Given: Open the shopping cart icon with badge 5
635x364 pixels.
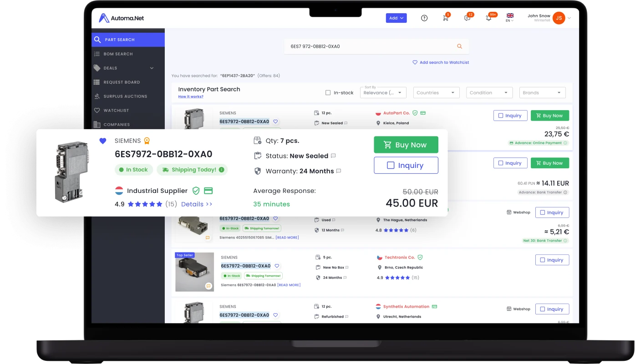Looking at the screenshot, I should click(x=446, y=18).
